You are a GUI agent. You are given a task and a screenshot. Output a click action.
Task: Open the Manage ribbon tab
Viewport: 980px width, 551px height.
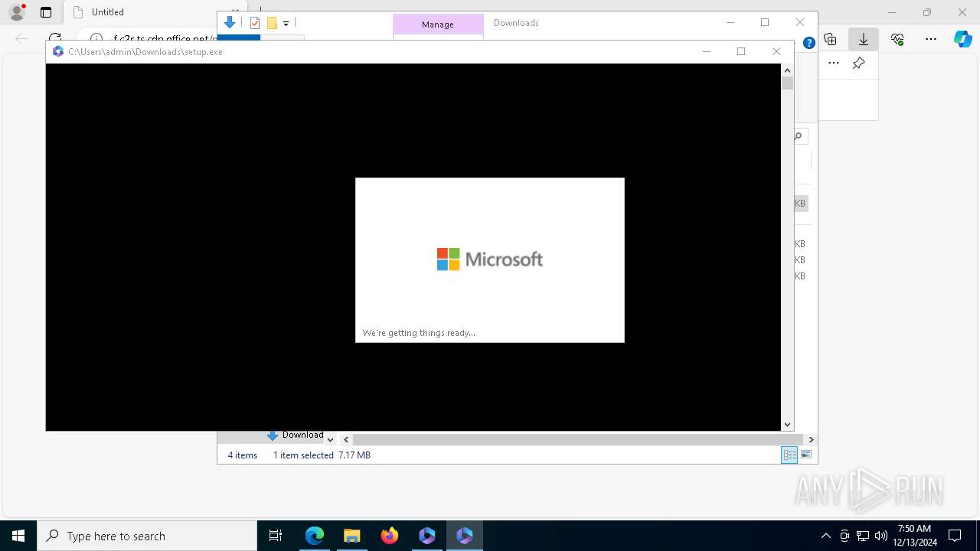438,24
